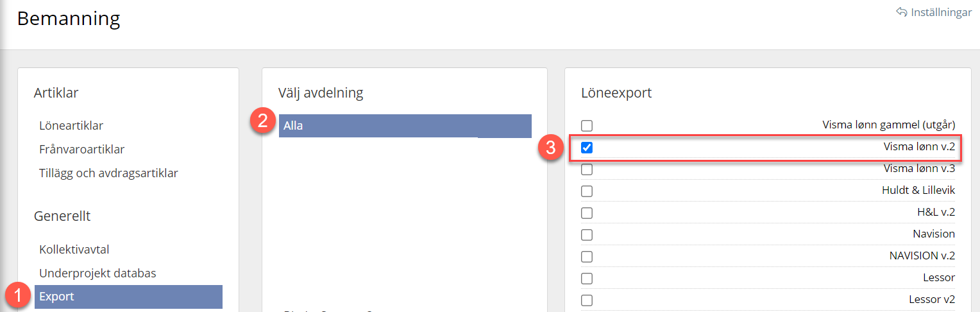Enable the H&L v.2 checkbox
Screen dimensions: 980x312
point(587,213)
